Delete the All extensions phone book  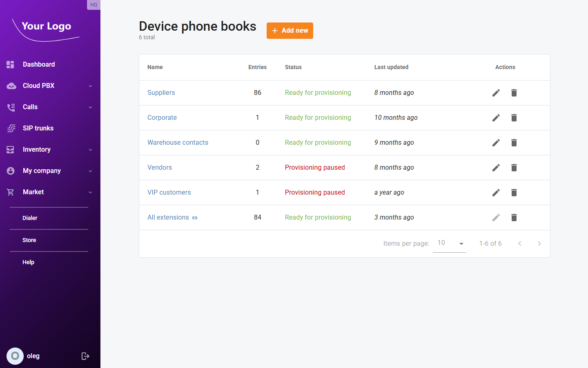point(514,217)
